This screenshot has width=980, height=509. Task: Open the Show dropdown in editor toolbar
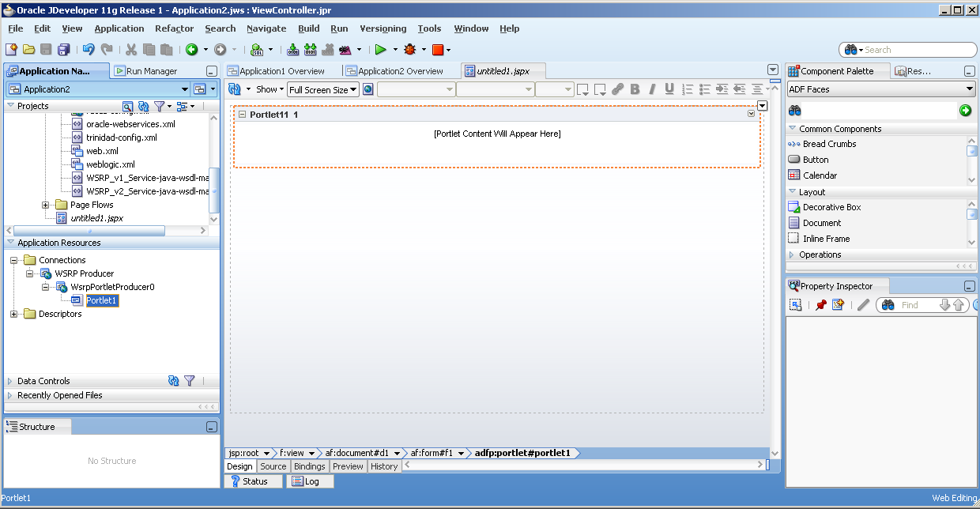[x=270, y=89]
